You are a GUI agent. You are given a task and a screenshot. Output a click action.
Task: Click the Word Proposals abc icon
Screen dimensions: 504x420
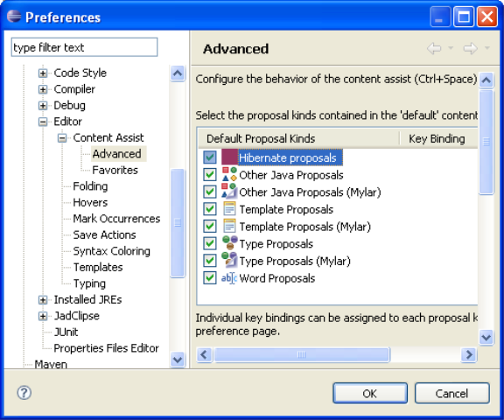229,278
